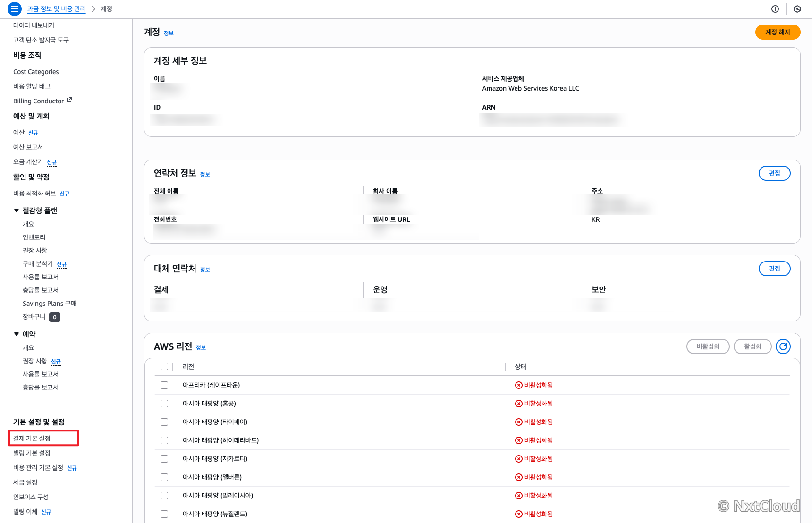This screenshot has height=523, width=812.
Task: Open Cost Categories in sidebar
Action: coord(36,72)
